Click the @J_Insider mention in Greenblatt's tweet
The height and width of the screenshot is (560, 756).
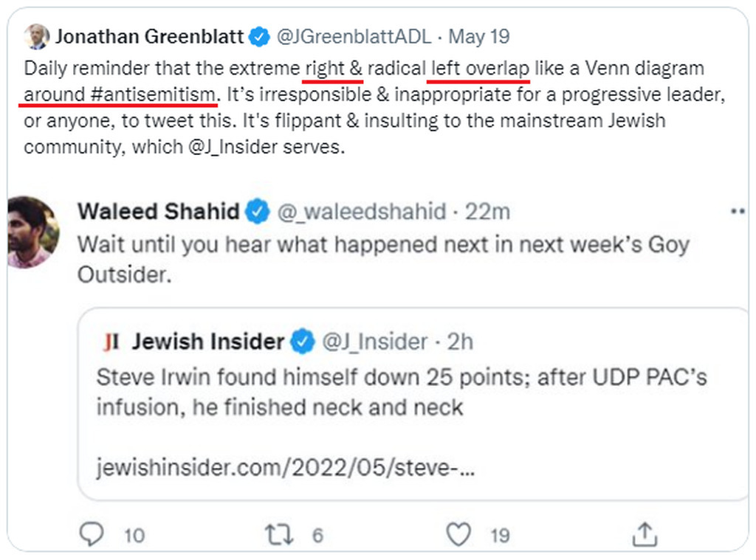point(233,147)
